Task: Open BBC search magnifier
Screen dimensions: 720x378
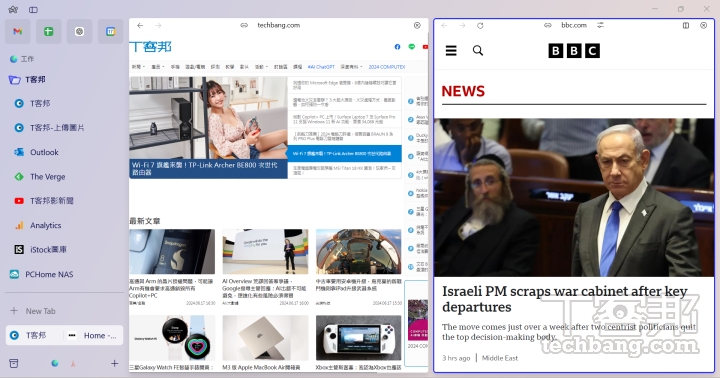Action: click(x=478, y=51)
